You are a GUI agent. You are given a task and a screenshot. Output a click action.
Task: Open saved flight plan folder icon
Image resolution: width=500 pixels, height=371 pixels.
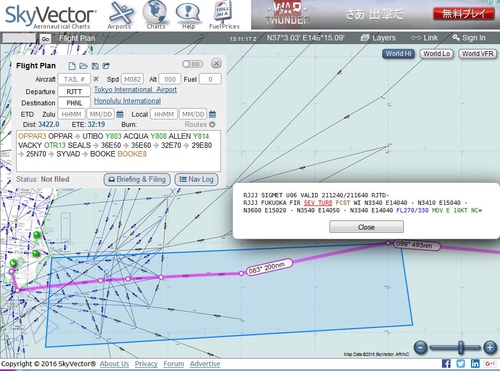coord(83,66)
